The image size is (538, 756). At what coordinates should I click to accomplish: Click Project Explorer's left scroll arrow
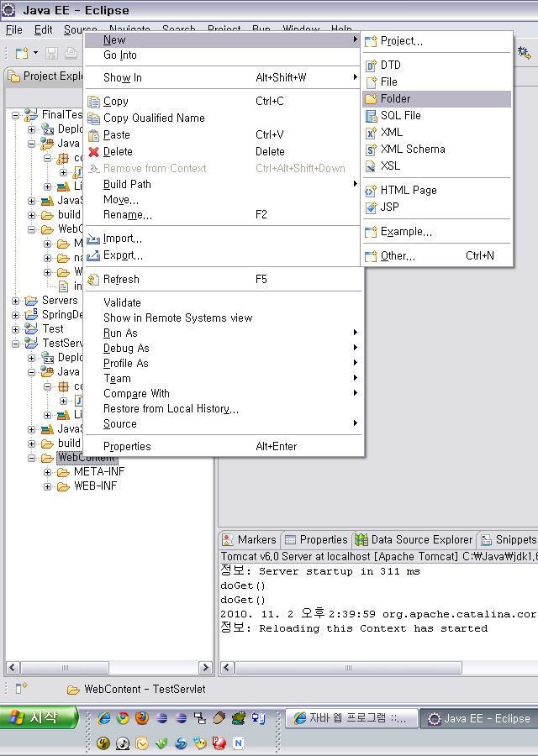click(x=13, y=668)
